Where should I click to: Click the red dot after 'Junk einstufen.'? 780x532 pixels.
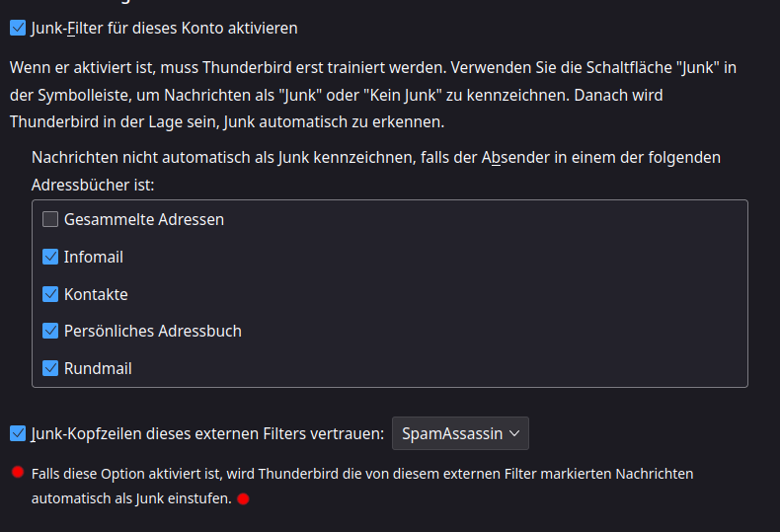tap(243, 498)
